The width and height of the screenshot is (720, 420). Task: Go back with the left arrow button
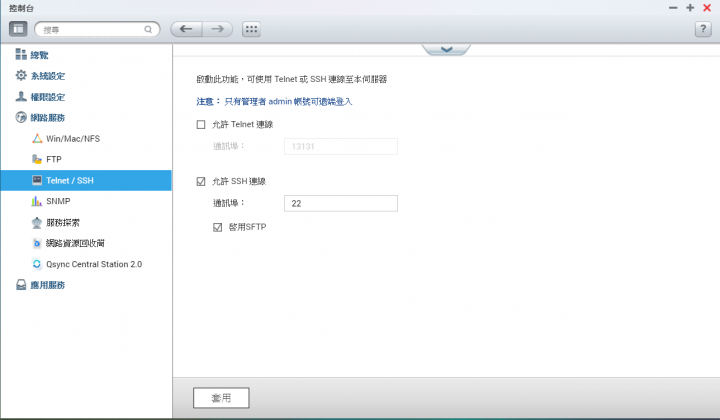(x=186, y=29)
